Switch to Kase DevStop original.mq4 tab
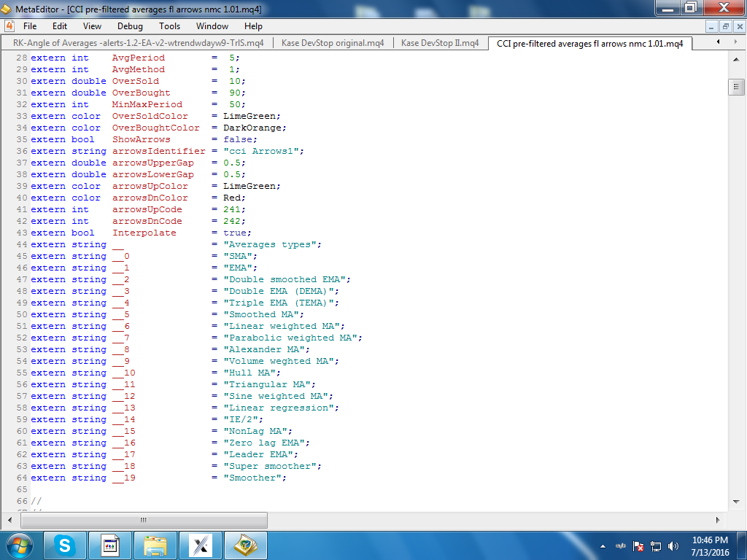This screenshot has width=747, height=560. coord(333,43)
